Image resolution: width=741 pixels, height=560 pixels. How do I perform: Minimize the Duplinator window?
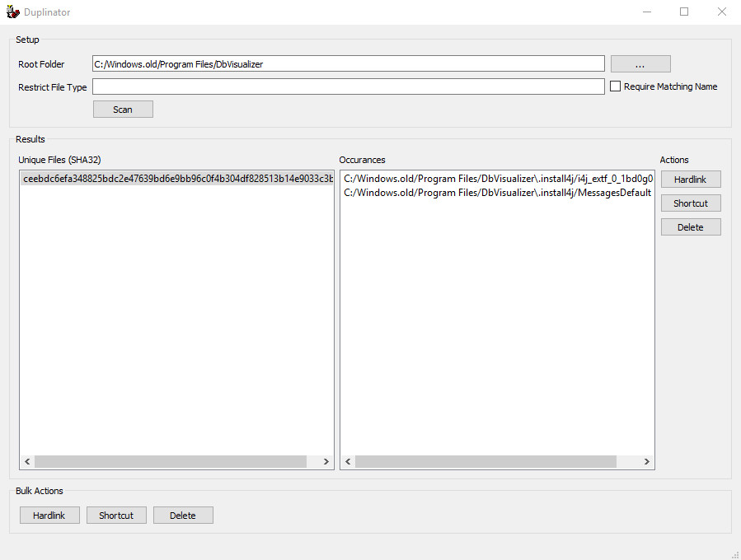click(x=647, y=12)
